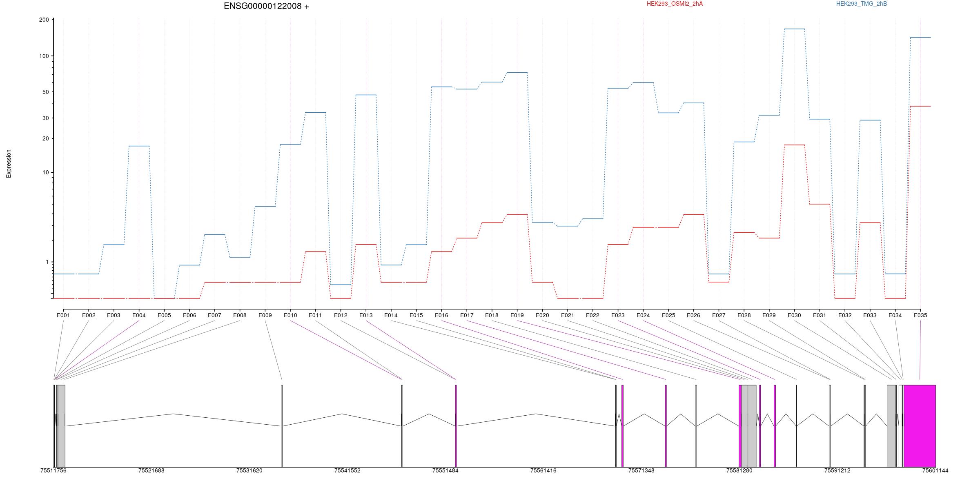Viewport: 980px width, 490px height.
Task: Click exon label E035
Action: pyautogui.click(x=920, y=315)
